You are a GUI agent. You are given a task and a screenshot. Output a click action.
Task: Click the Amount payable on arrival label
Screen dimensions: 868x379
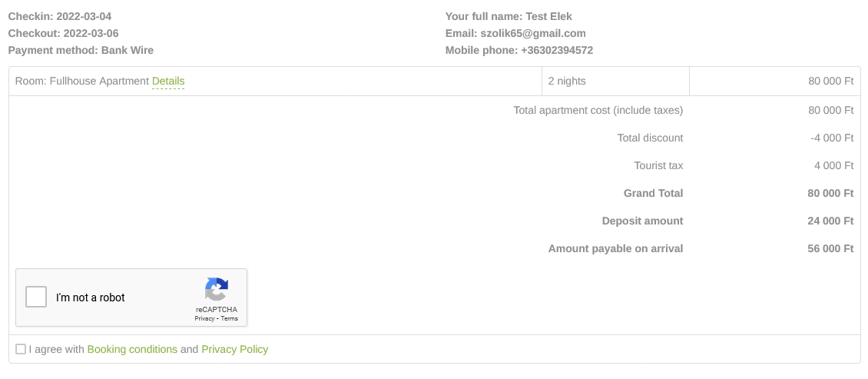pyautogui.click(x=615, y=248)
